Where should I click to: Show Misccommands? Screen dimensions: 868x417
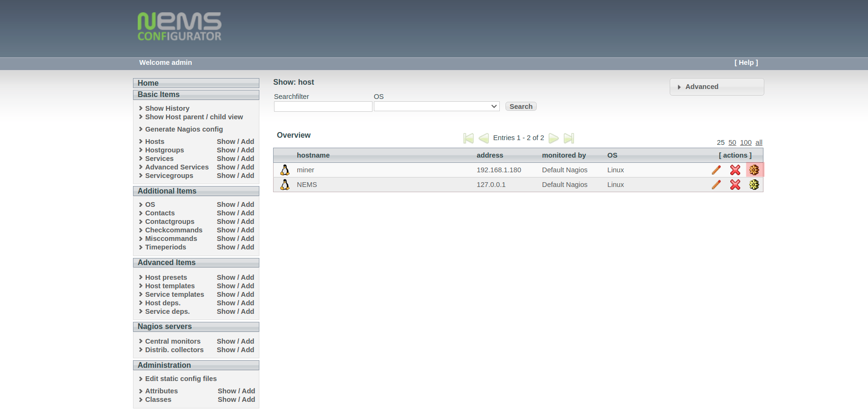[x=226, y=239]
